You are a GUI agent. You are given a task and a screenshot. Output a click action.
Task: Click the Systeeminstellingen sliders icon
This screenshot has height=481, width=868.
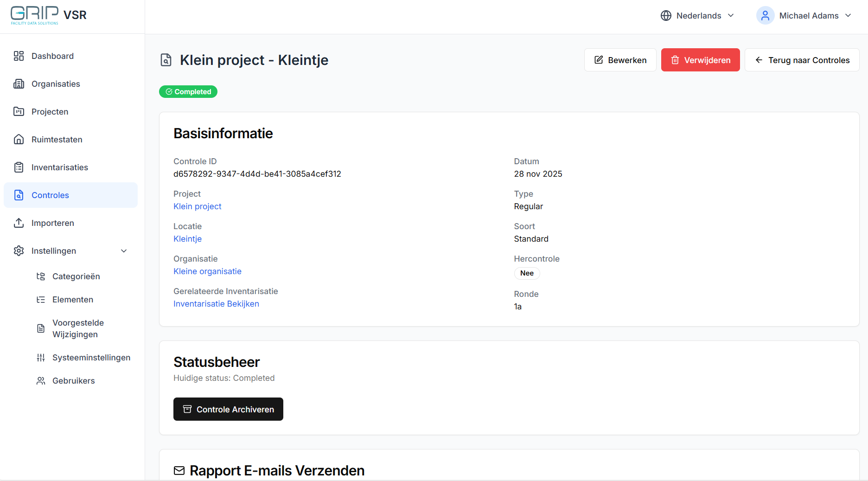click(x=41, y=358)
